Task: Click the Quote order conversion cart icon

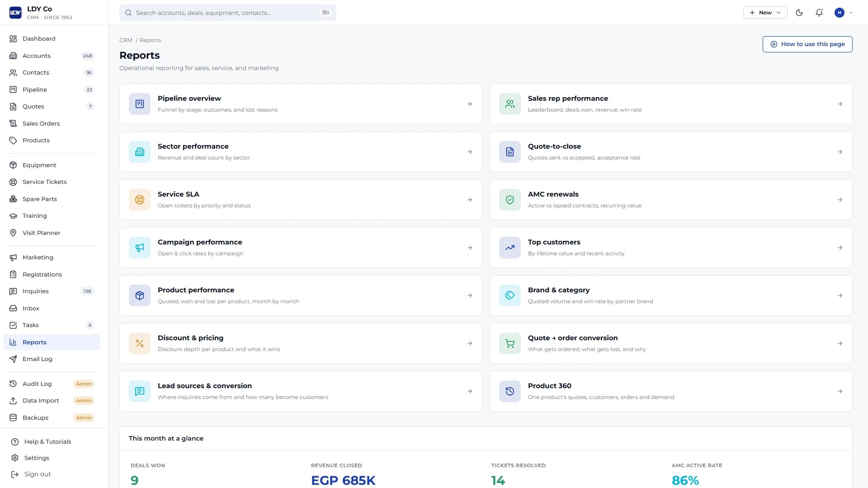Action: [510, 343]
